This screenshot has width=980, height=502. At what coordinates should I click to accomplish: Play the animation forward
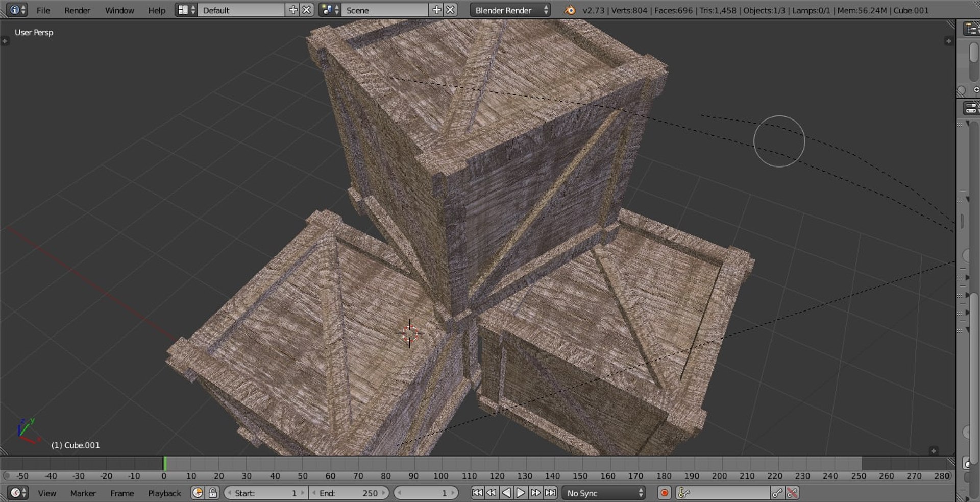pyautogui.click(x=521, y=493)
